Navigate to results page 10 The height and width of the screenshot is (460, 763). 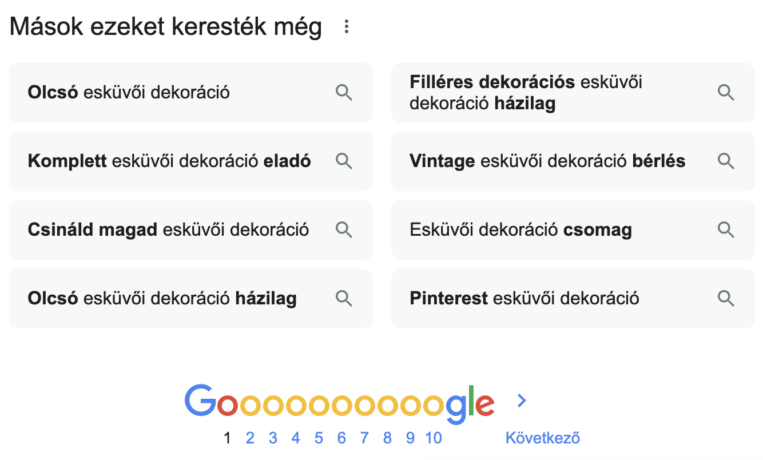click(433, 438)
